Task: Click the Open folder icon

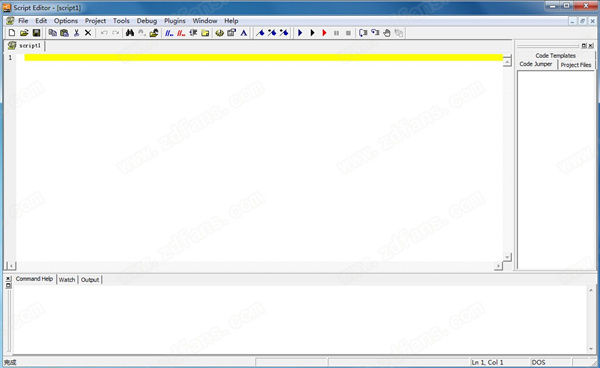Action: 24,33
